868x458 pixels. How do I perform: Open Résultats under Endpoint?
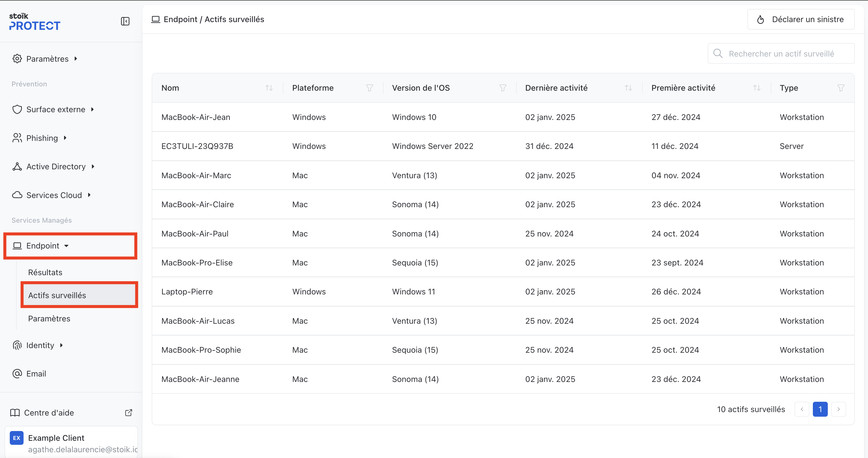pyautogui.click(x=45, y=272)
